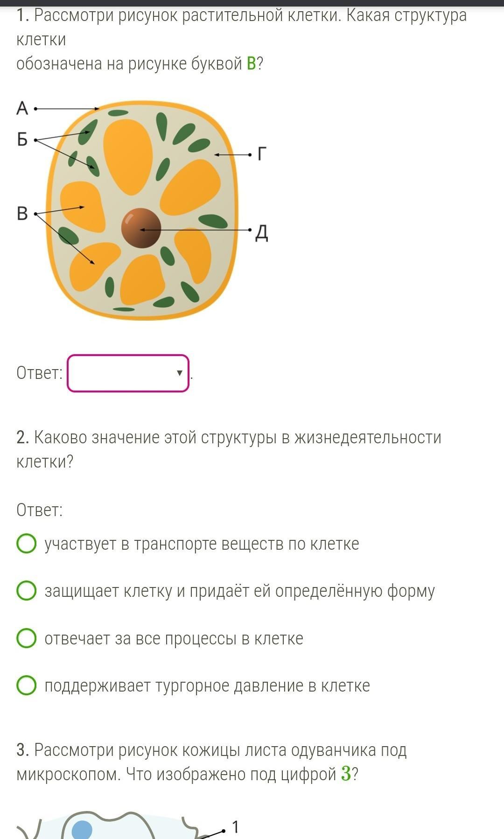Click the brown nucleus in the cell

(140, 228)
